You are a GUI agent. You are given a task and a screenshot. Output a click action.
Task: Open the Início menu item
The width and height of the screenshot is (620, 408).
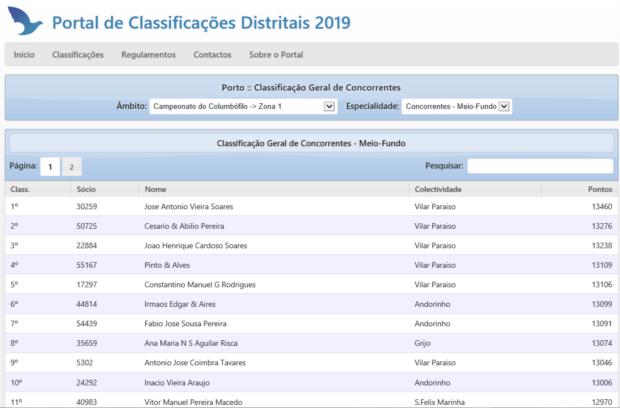coord(24,55)
